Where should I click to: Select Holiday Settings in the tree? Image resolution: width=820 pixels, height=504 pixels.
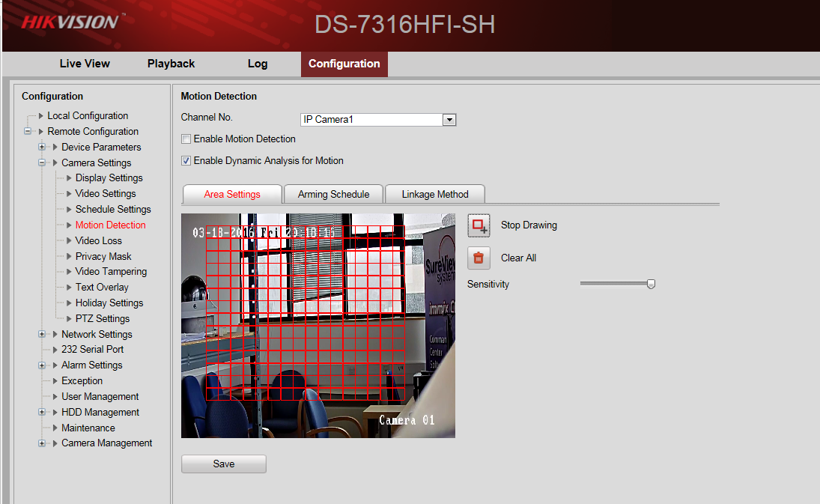pyautogui.click(x=109, y=303)
